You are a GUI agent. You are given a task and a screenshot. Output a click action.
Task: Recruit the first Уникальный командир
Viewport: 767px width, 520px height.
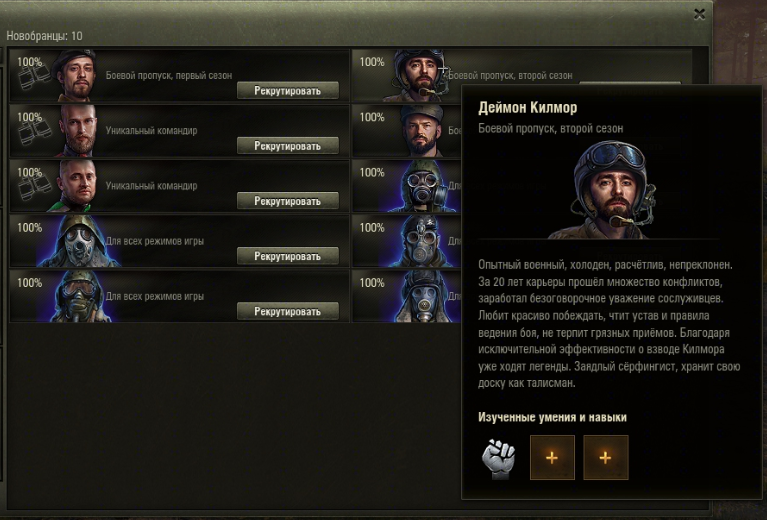pyautogui.click(x=288, y=146)
